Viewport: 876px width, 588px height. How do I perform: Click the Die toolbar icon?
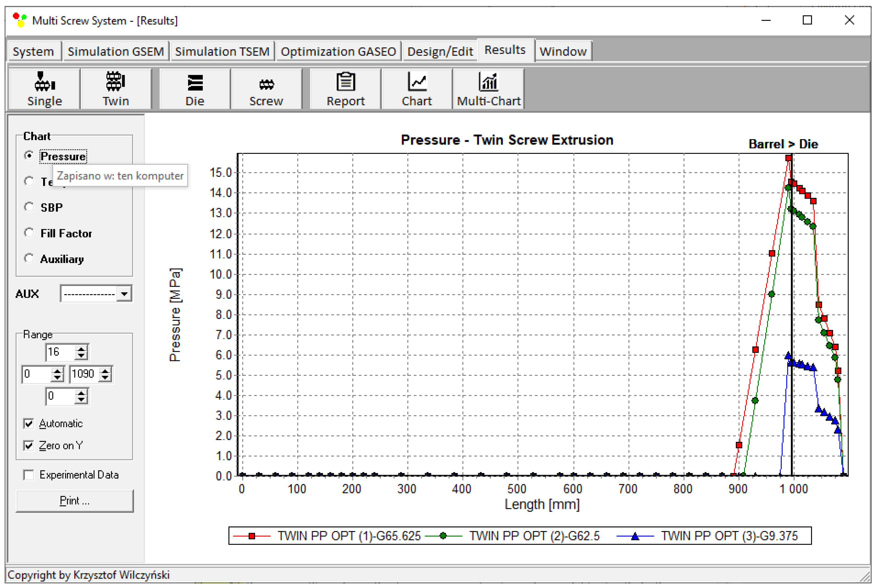coord(195,89)
